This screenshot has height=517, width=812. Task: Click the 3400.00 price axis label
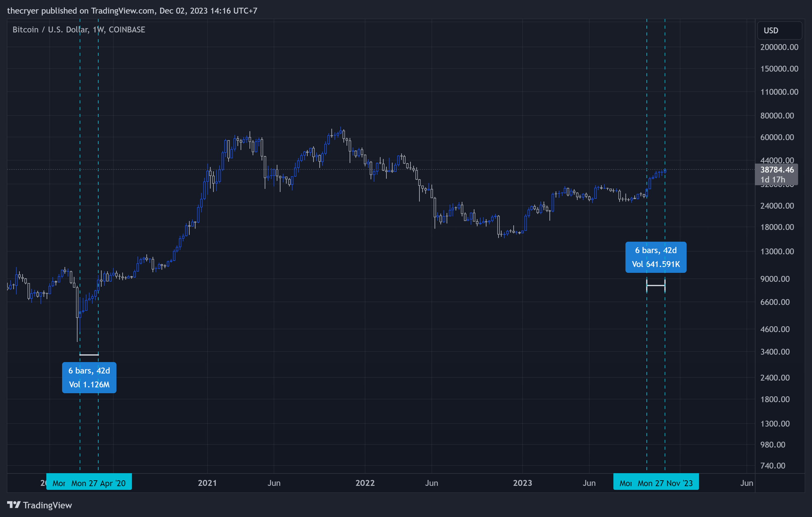coord(775,352)
